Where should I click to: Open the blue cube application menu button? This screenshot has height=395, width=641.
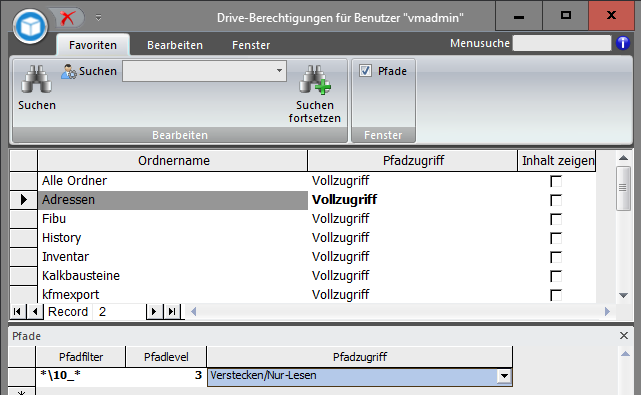tap(30, 27)
